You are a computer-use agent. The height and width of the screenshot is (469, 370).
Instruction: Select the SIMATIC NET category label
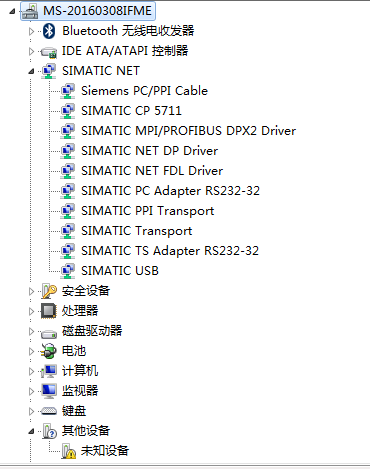101,71
